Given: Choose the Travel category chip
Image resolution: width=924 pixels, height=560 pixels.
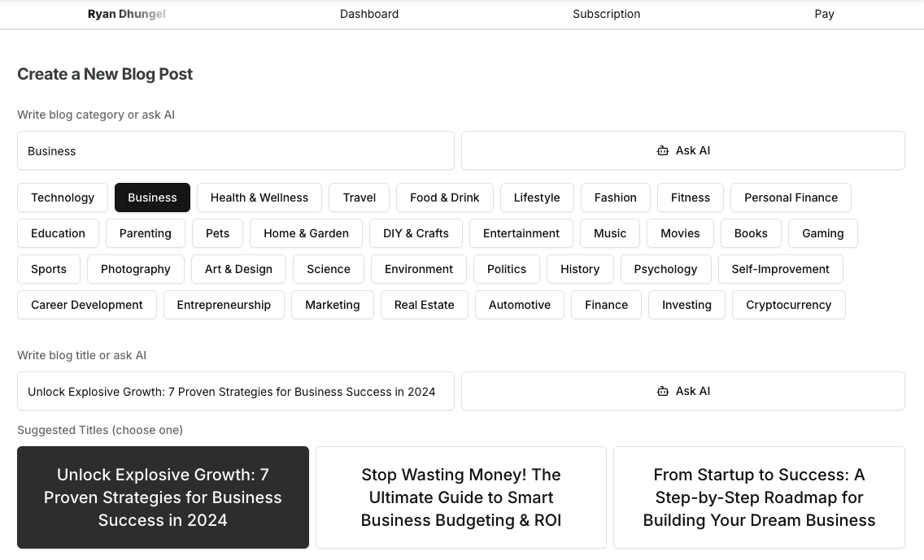Looking at the screenshot, I should coord(360,198).
